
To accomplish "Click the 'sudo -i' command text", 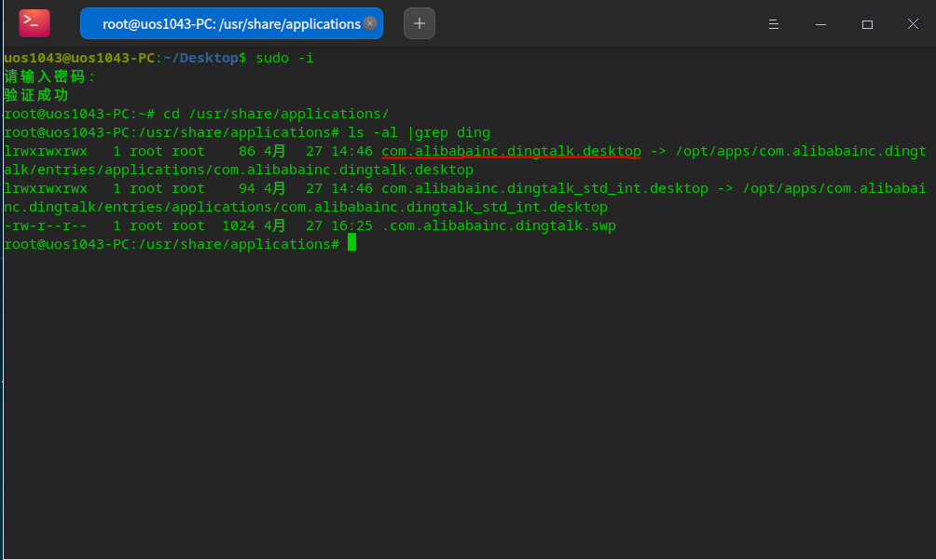I will point(284,58).
